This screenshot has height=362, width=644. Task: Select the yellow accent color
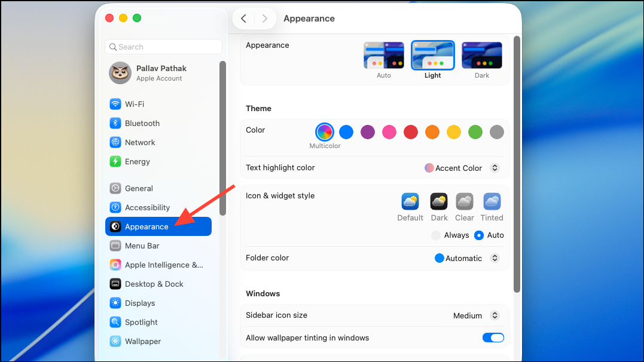[454, 132]
